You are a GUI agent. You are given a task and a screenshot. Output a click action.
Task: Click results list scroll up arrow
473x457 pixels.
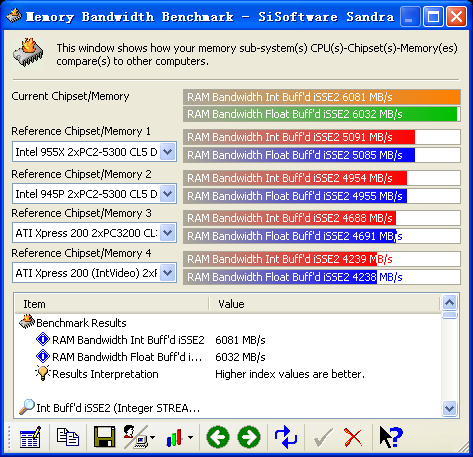pyautogui.click(x=450, y=303)
